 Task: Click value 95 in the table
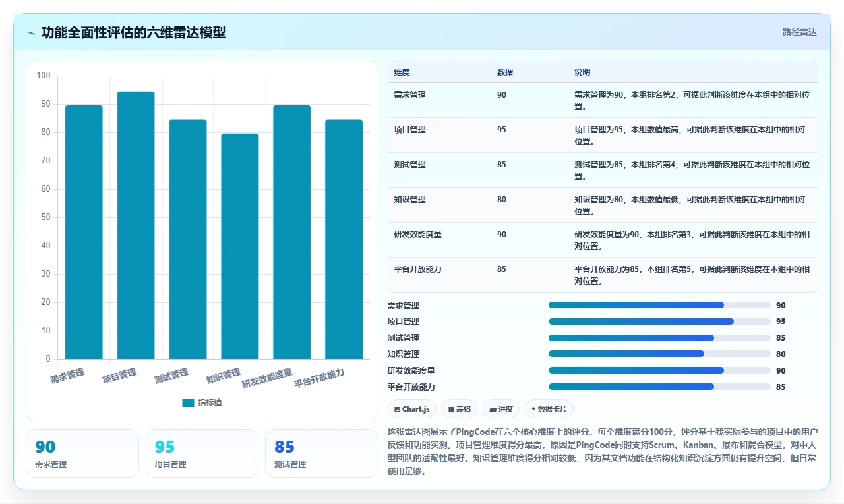tap(502, 130)
